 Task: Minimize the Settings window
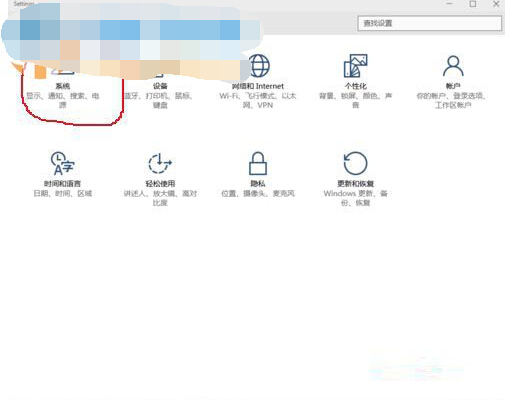pyautogui.click(x=450, y=4)
